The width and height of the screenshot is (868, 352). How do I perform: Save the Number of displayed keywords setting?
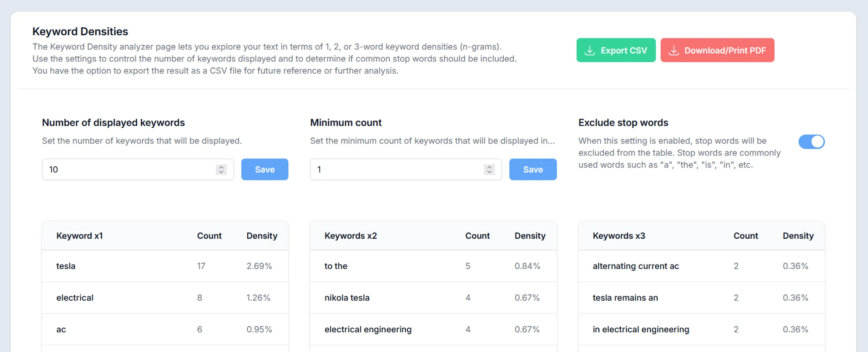(264, 169)
